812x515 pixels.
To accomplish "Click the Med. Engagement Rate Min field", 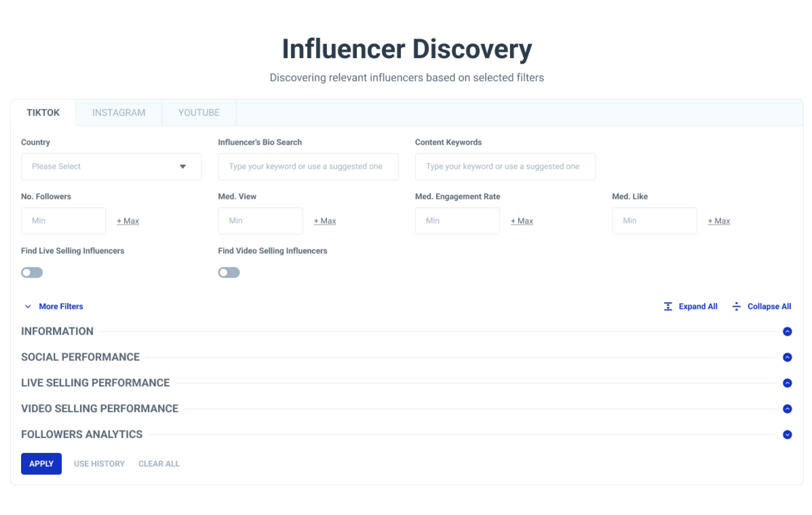I will coord(457,221).
